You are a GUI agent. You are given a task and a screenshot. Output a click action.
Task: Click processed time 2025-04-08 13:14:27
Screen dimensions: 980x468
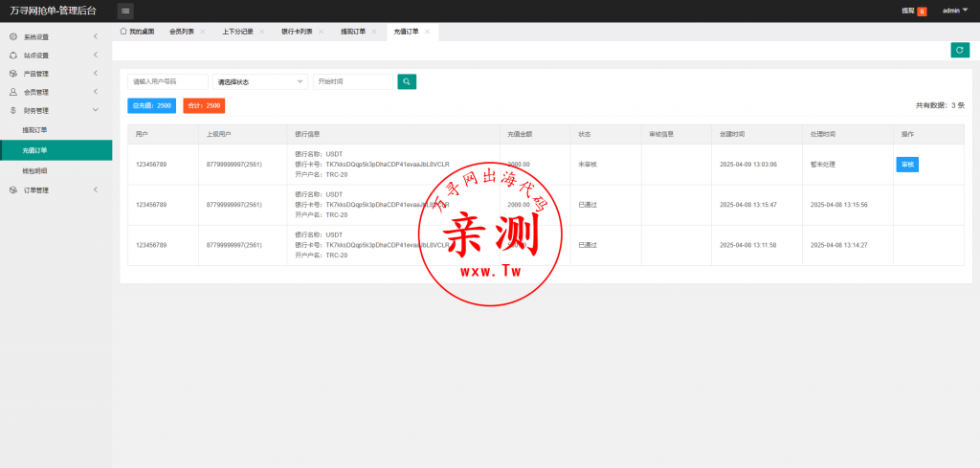click(838, 246)
